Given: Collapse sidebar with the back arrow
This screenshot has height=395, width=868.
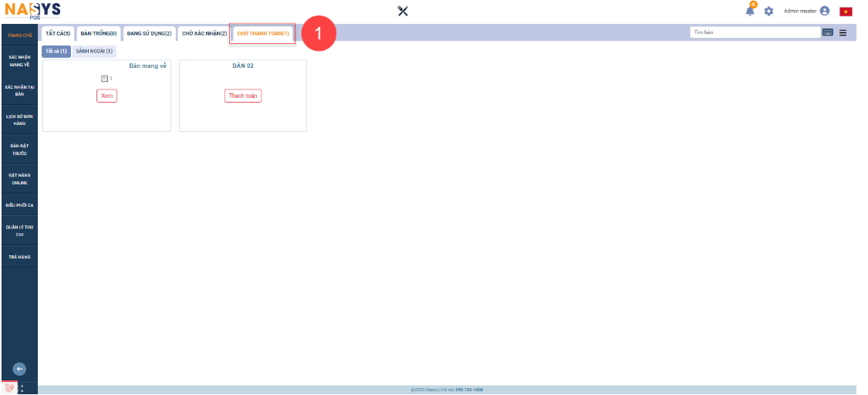Looking at the screenshot, I should pyautogui.click(x=20, y=369).
